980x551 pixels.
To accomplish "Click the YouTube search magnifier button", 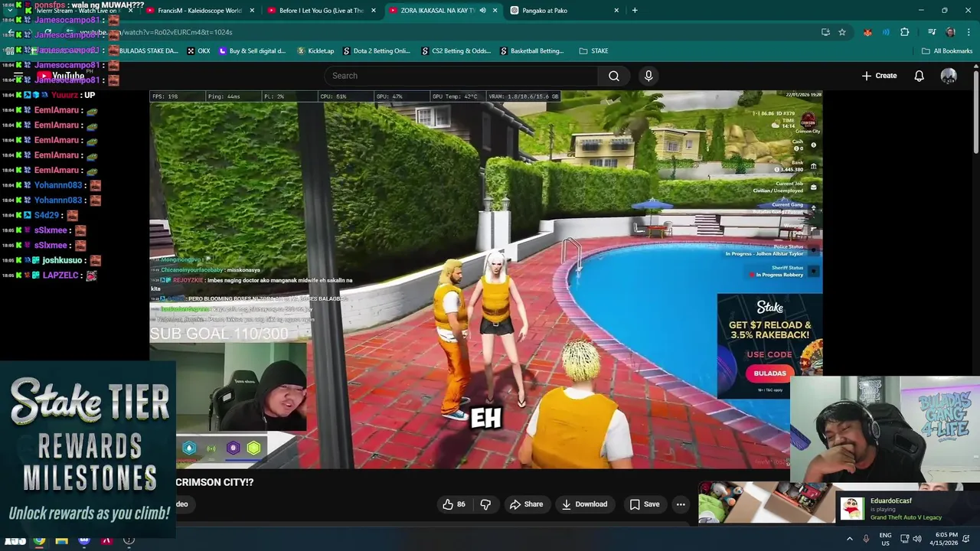I will pos(613,76).
